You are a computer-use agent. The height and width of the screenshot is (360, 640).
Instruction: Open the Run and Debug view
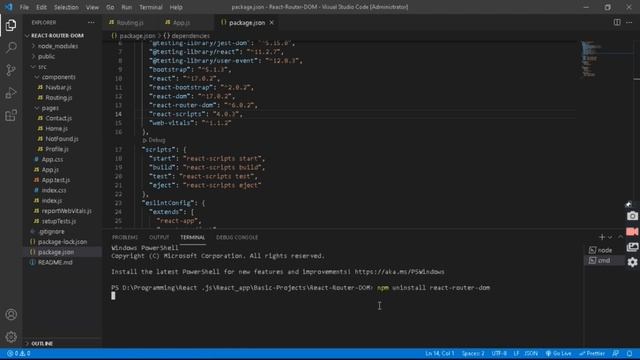(x=11, y=93)
